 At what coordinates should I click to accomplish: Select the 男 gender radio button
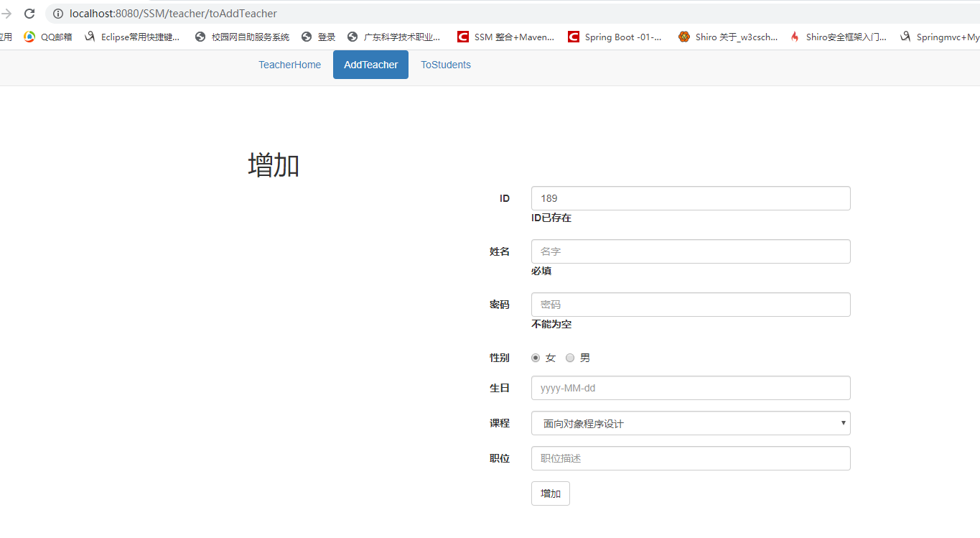(x=570, y=357)
